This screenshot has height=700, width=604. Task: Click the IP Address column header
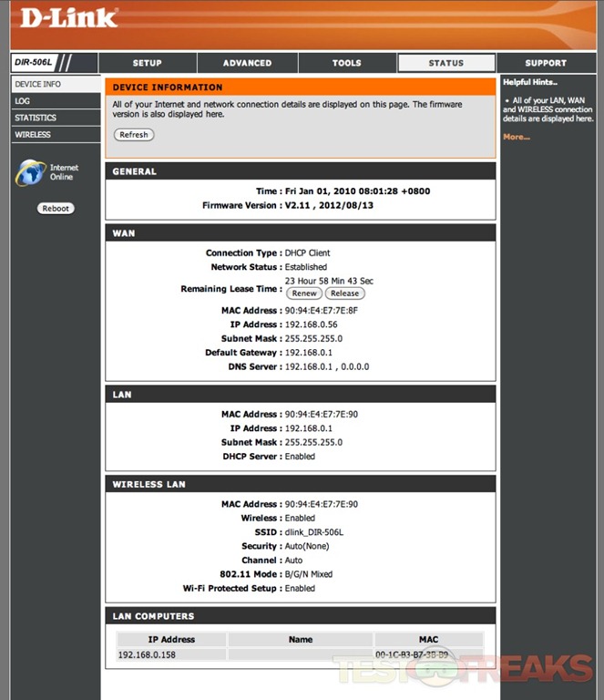tap(171, 640)
